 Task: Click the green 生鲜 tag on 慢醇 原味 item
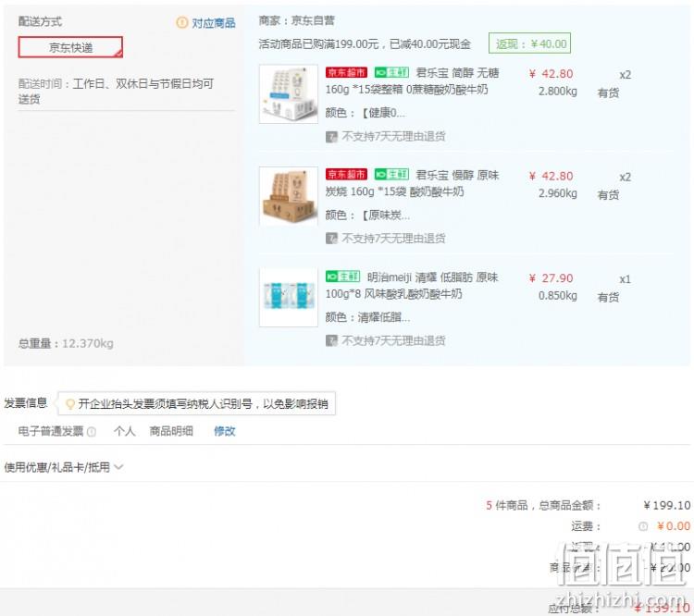(x=391, y=175)
